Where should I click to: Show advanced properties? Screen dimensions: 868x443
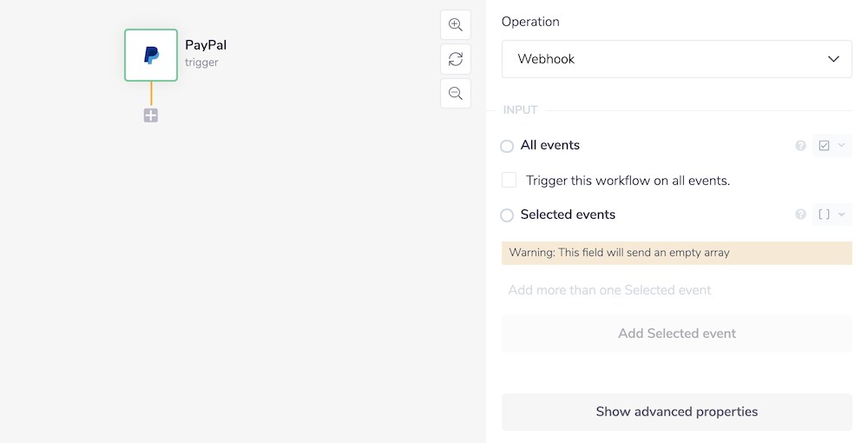coord(676,412)
